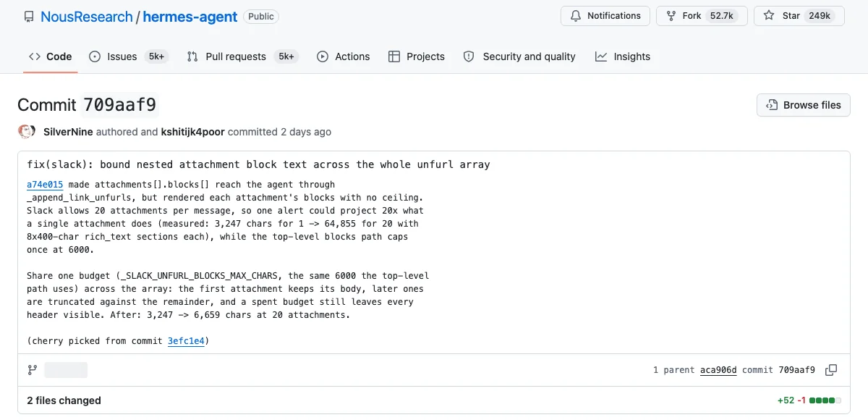Image resolution: width=868 pixels, height=420 pixels.
Task: Click the Pull requests branch icon
Action: 192,56
